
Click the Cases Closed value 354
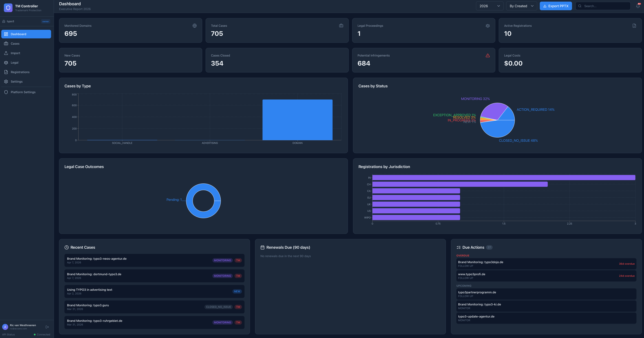217,63
